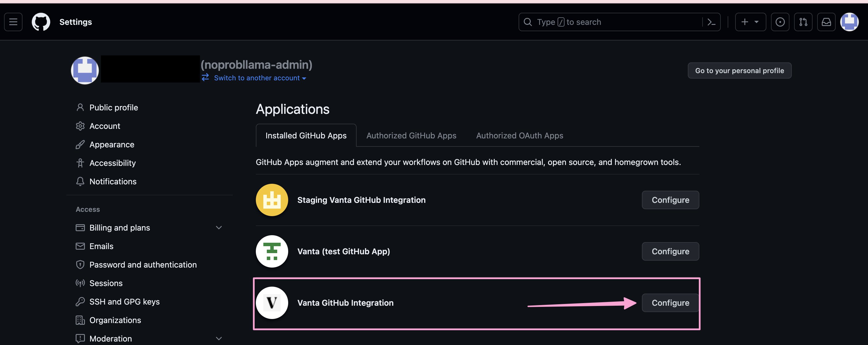Click the Public profile person icon
The image size is (868, 345).
click(x=80, y=107)
